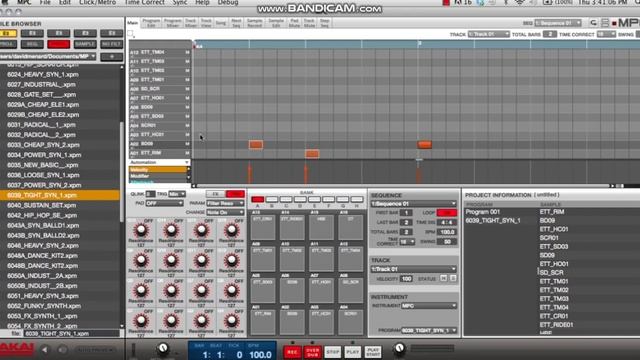
Task: Open the TRIG Min dropdown
Action: coord(177,194)
